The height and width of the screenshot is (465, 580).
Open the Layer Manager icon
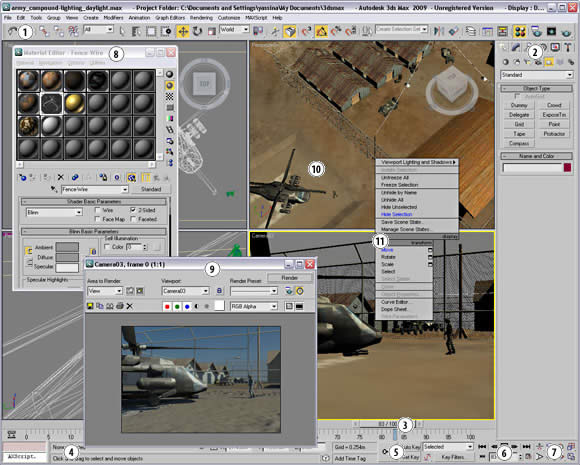coord(471,31)
